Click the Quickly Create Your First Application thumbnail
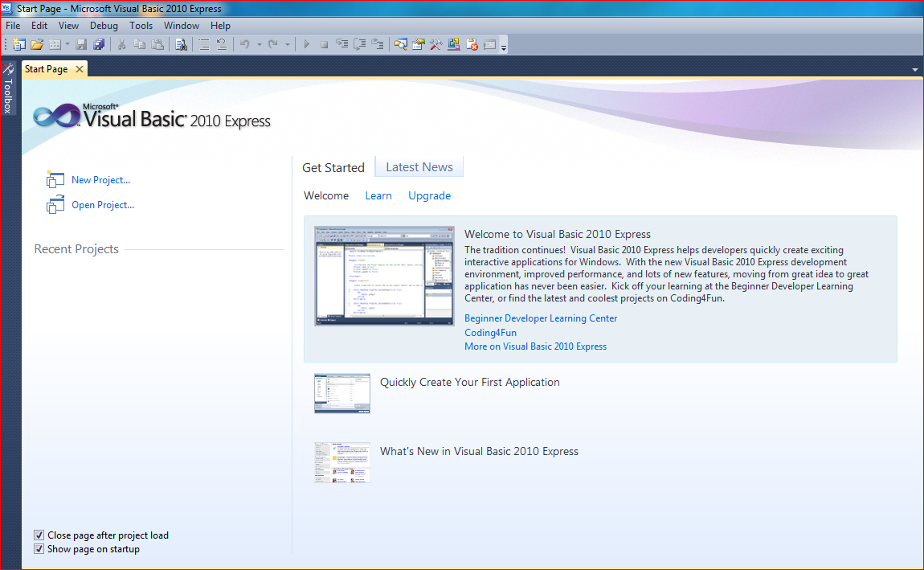924x570 pixels. (342, 393)
